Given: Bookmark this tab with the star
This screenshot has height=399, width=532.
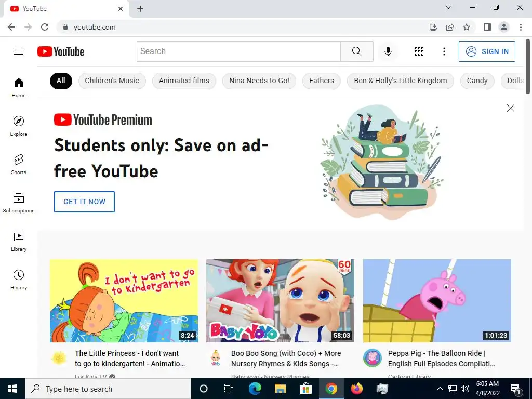Looking at the screenshot, I should click(467, 27).
